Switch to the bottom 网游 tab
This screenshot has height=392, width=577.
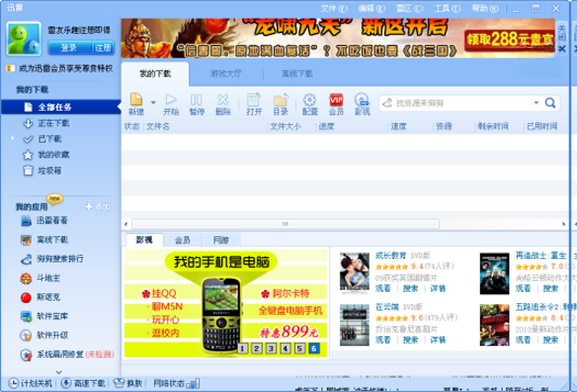coord(221,240)
